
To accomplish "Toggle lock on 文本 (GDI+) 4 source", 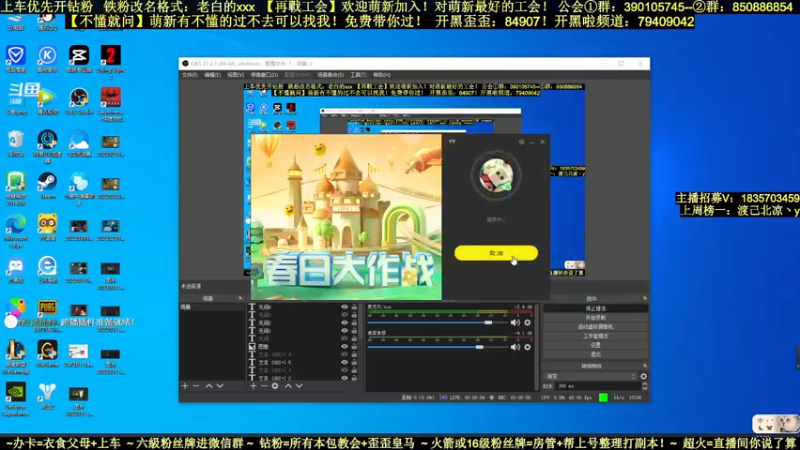I will pyautogui.click(x=354, y=354).
